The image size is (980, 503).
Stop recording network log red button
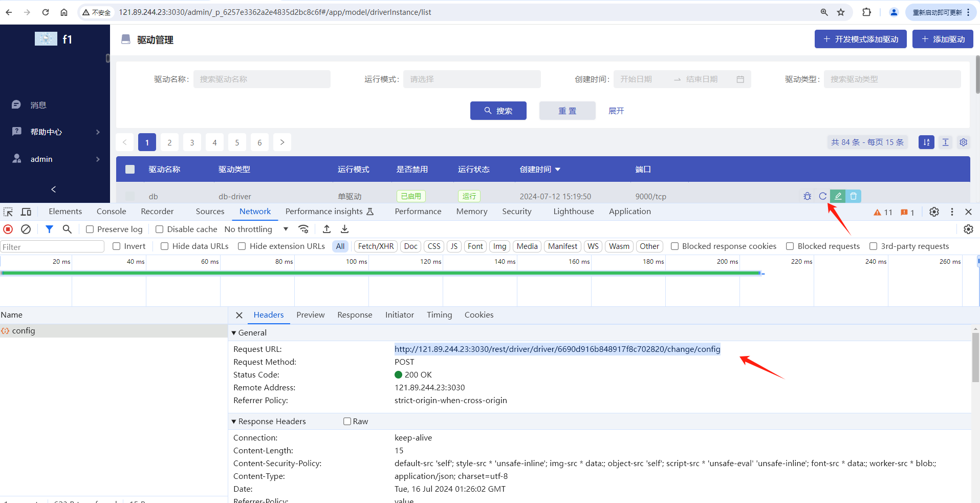coord(8,229)
